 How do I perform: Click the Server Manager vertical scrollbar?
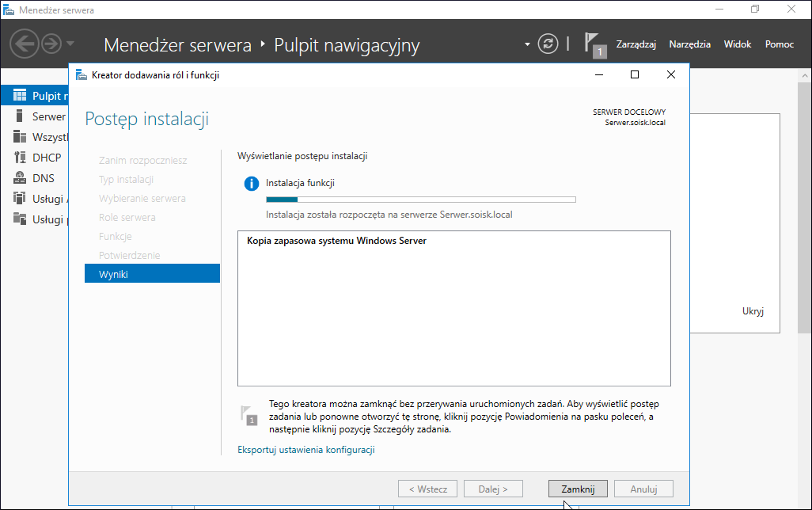tap(804, 207)
